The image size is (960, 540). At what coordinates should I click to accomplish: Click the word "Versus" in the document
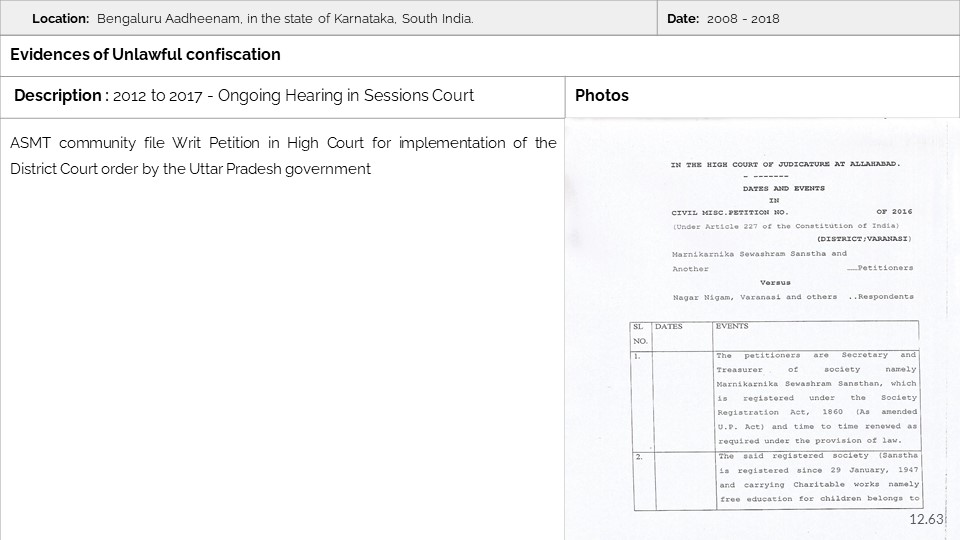coord(775,282)
